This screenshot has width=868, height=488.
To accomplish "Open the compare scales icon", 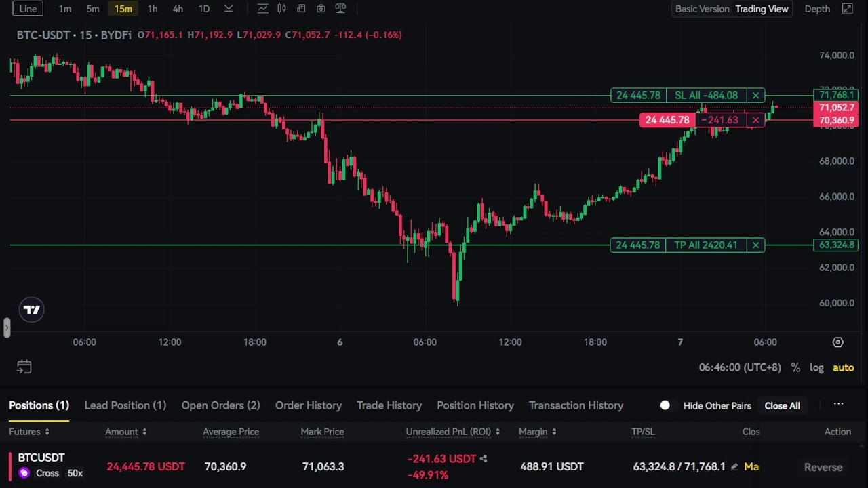I will (x=340, y=9).
